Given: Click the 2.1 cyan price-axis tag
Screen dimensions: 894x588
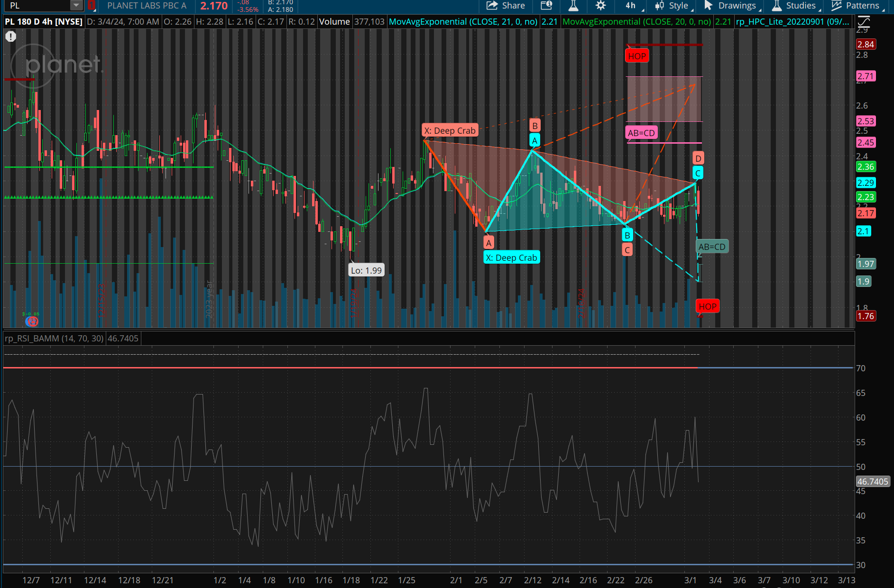Looking at the screenshot, I should click(864, 231).
